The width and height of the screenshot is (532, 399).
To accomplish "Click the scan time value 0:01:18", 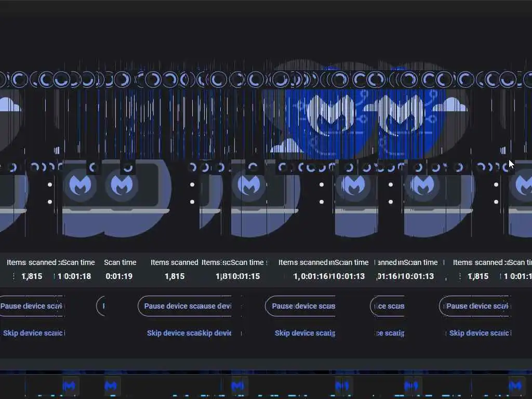I will pyautogui.click(x=78, y=276).
